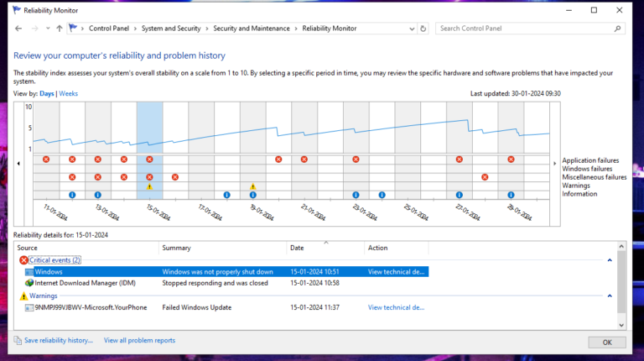The width and height of the screenshot is (644, 361).
Task: View technical details for Microsoft.YourPhone warning
Action: 396,307
